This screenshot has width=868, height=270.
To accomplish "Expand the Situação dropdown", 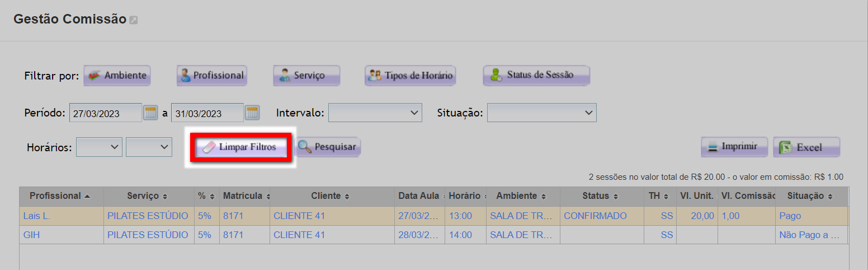I will 541,113.
